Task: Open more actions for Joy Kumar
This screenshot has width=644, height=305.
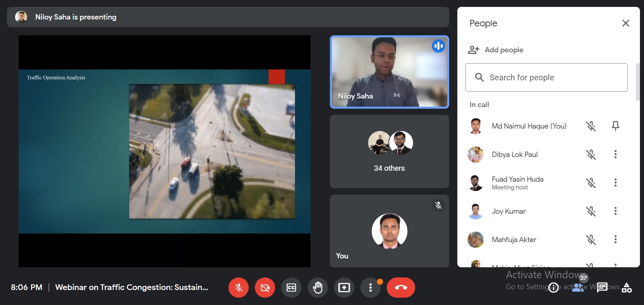Action: point(615,211)
